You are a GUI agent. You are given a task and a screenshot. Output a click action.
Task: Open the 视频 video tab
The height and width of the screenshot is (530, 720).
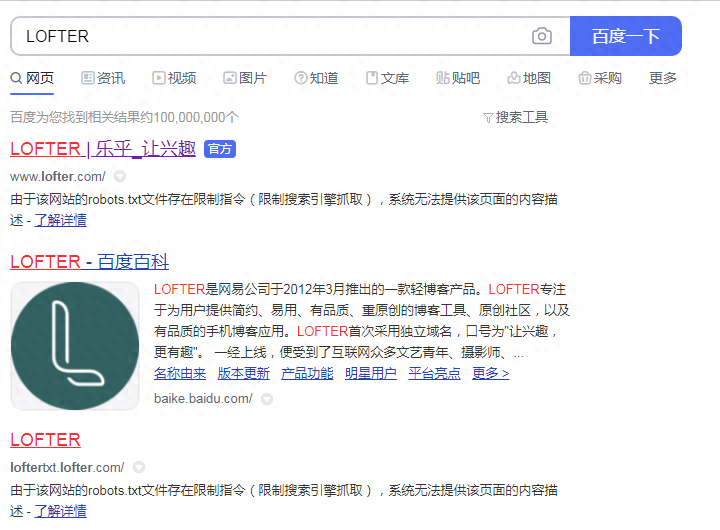click(174, 78)
